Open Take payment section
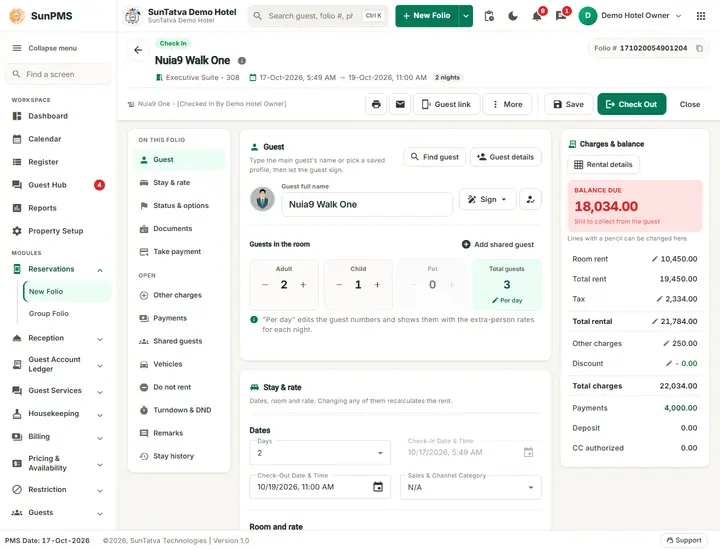The height and width of the screenshot is (550, 720). [x=179, y=252]
